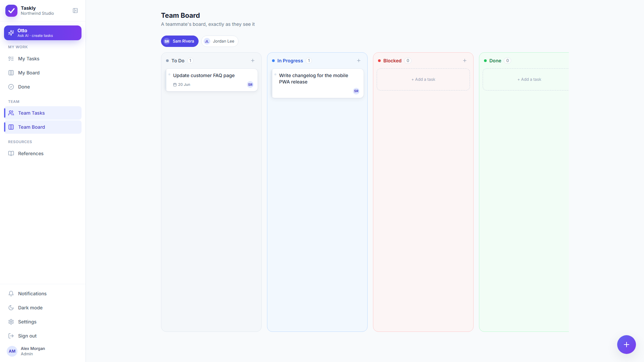Screen dimensions: 644x362
Task: Click the My Board columns icon
Action: 11,73
